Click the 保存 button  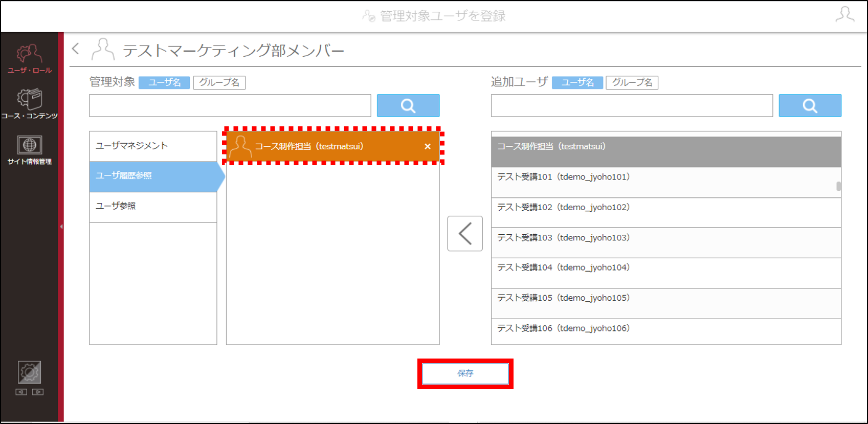[465, 373]
